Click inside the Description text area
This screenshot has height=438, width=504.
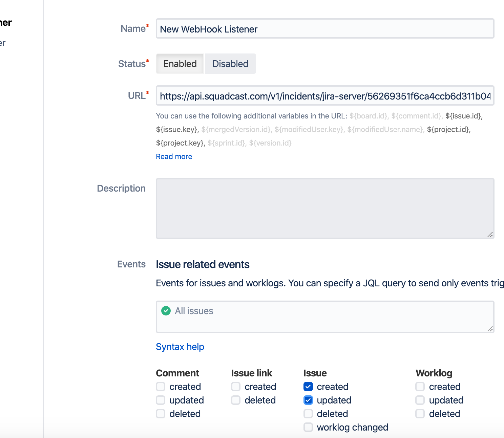point(325,209)
